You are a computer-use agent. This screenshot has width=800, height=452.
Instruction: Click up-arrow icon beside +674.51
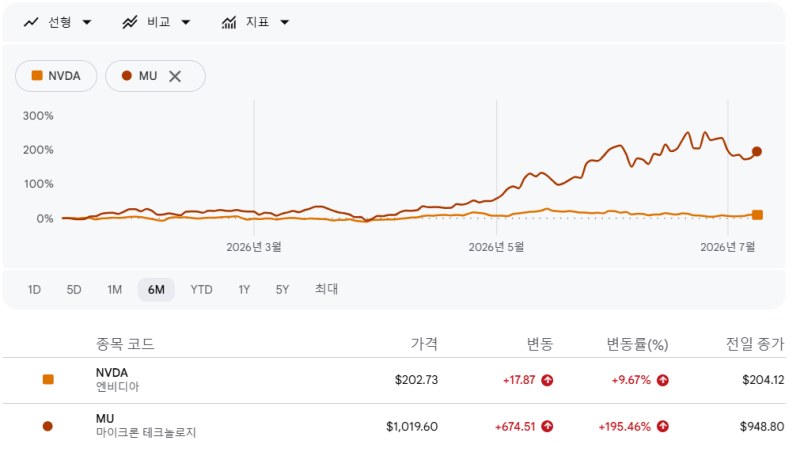(547, 426)
